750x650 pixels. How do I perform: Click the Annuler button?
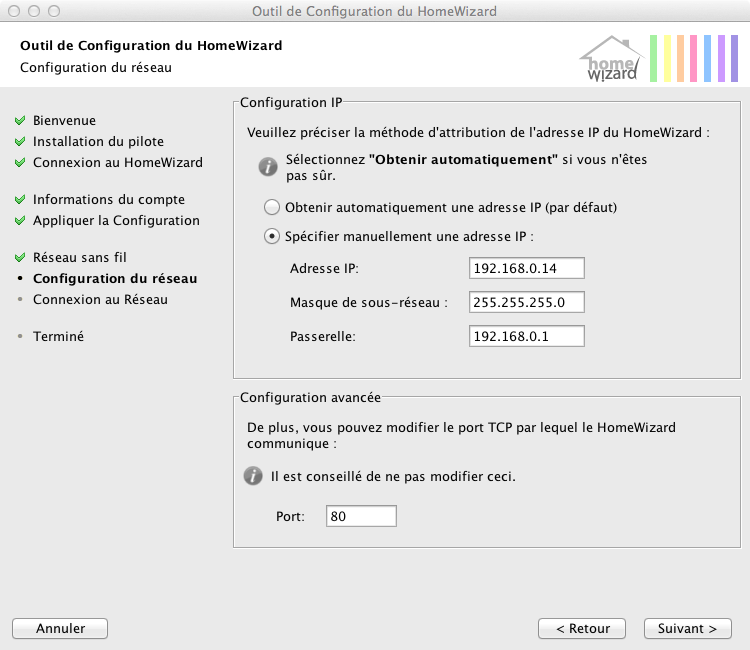click(60, 628)
